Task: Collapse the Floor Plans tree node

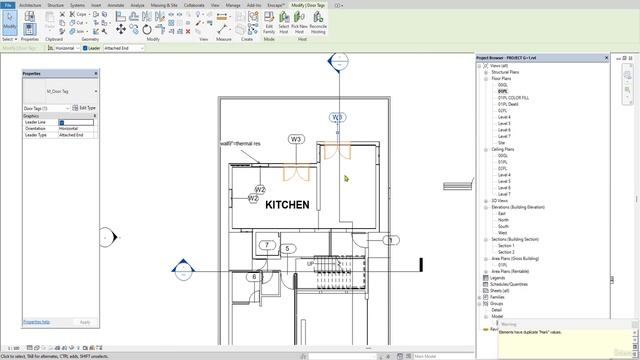Action: coord(486,78)
